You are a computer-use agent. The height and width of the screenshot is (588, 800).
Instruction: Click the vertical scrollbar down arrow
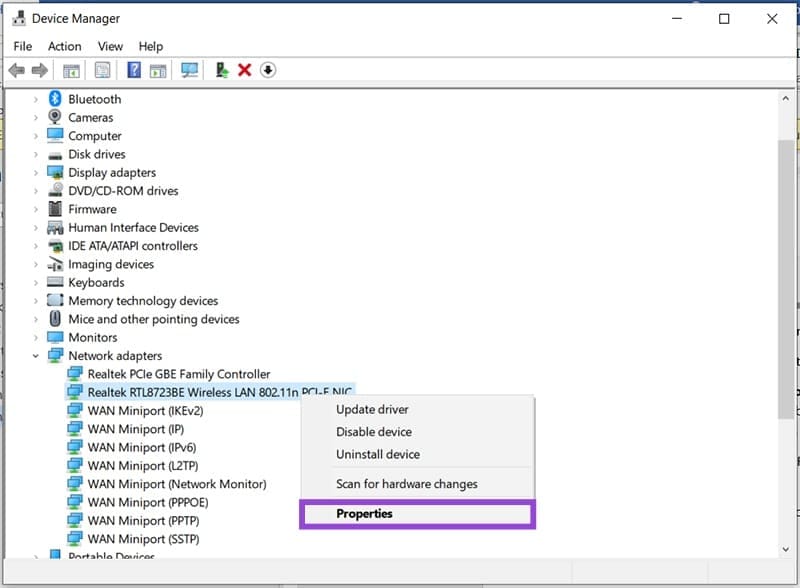click(786, 548)
